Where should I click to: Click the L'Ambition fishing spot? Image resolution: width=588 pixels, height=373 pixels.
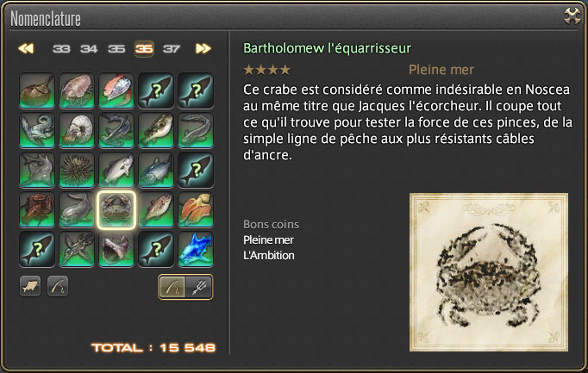click(269, 256)
